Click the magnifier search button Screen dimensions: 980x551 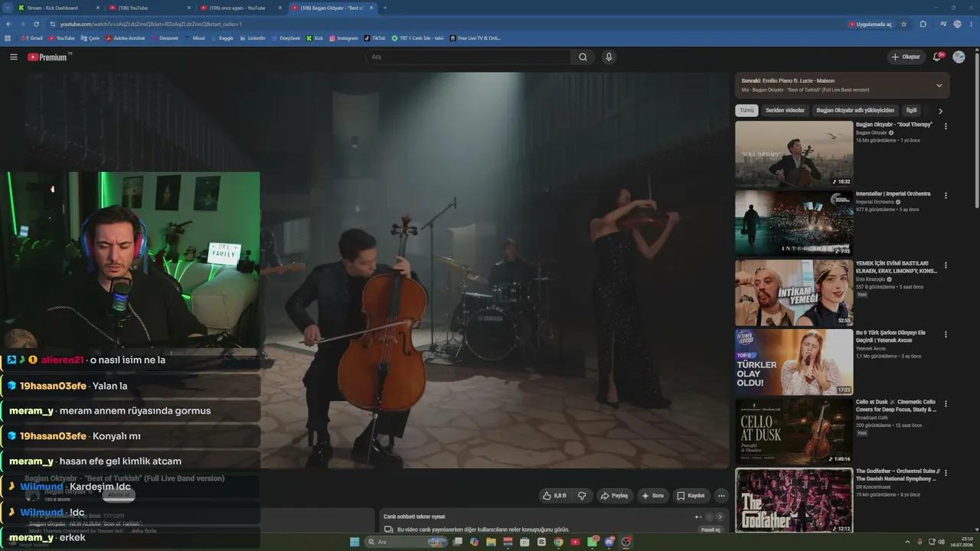click(583, 57)
